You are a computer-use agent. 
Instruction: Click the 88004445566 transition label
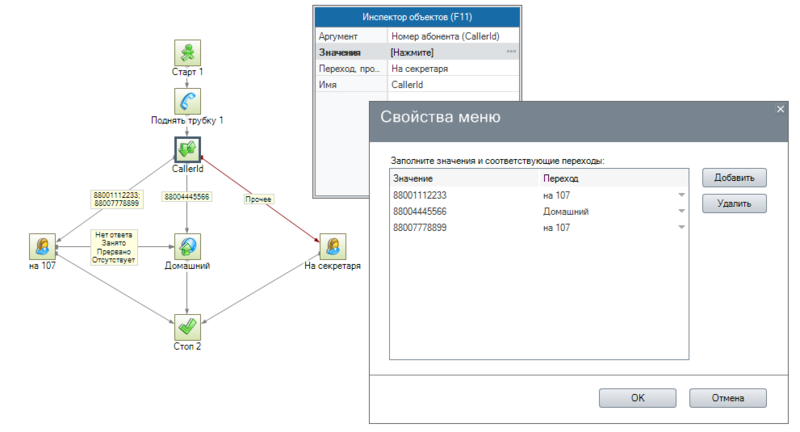click(186, 197)
